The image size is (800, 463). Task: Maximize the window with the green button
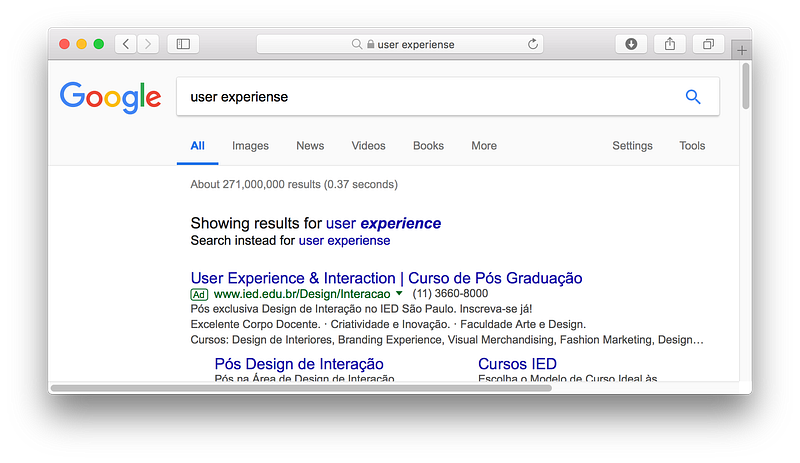point(99,44)
